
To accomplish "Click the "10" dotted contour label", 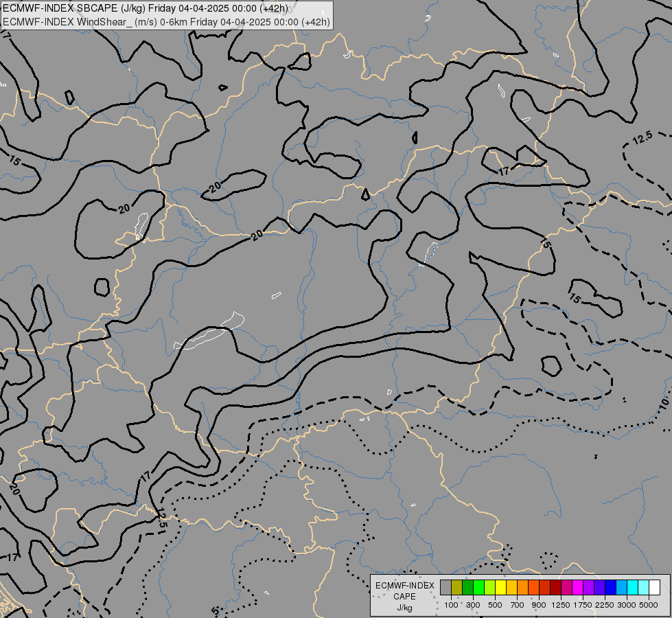I will (664, 403).
